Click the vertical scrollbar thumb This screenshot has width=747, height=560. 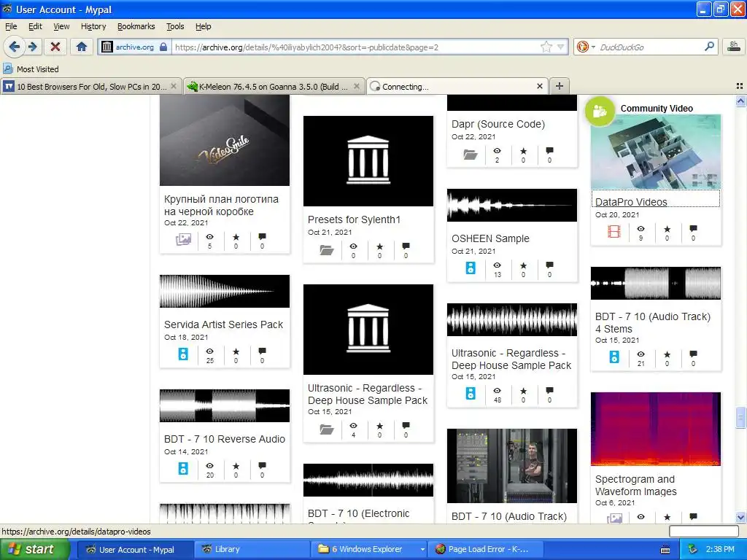point(740,418)
